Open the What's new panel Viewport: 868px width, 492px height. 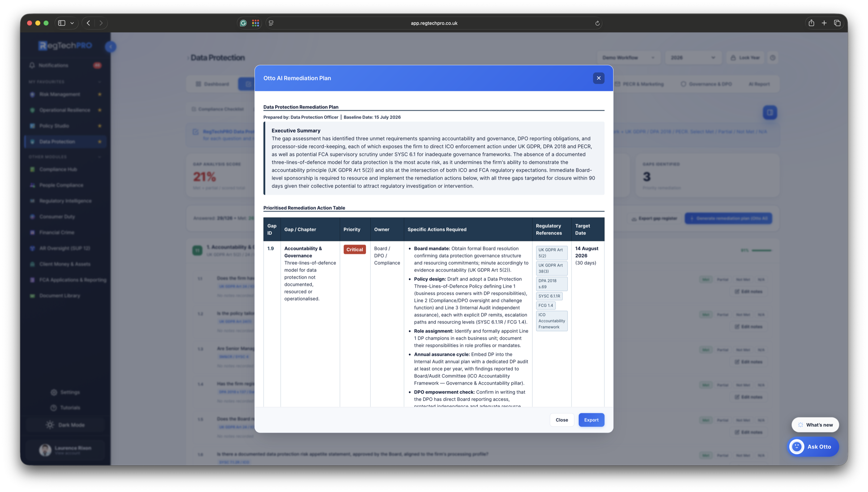tap(815, 425)
